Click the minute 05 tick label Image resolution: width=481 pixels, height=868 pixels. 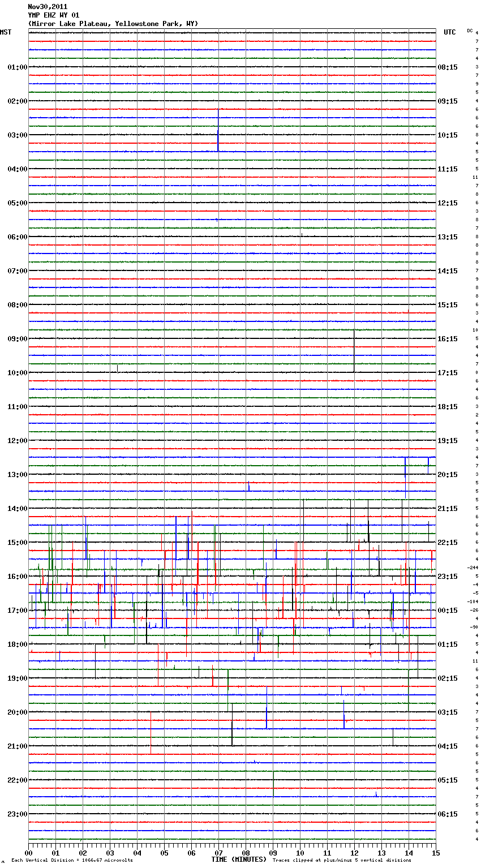(164, 853)
